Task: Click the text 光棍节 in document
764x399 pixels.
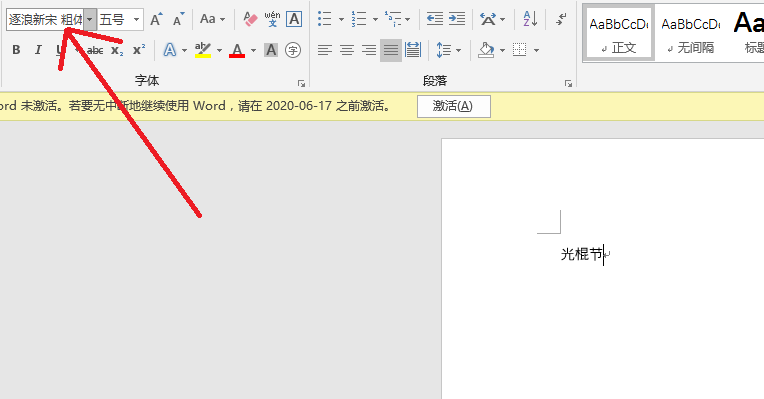Action: pyautogui.click(x=582, y=254)
